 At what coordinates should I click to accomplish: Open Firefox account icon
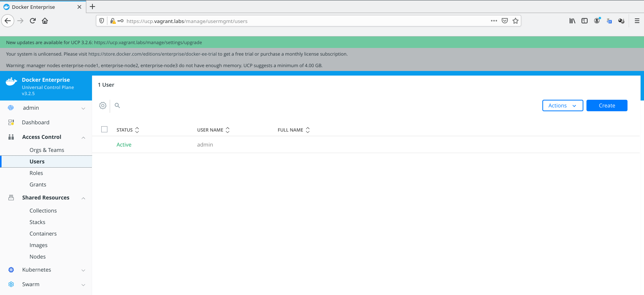[597, 21]
